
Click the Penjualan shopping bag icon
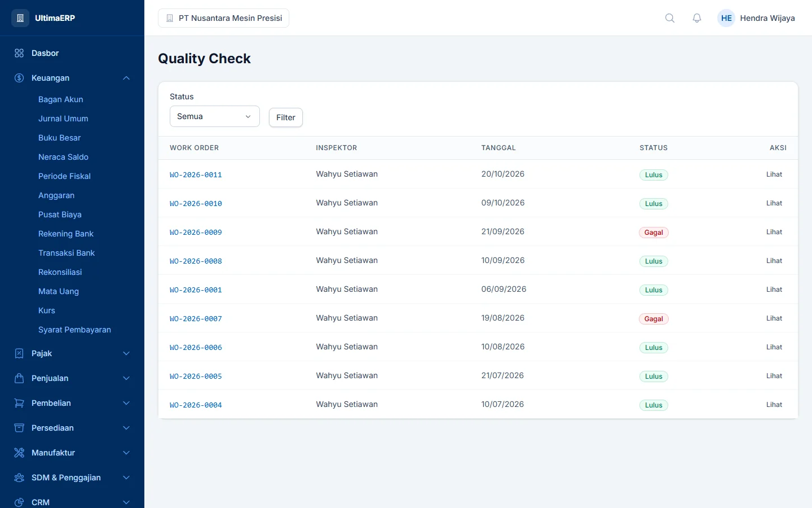coord(19,378)
